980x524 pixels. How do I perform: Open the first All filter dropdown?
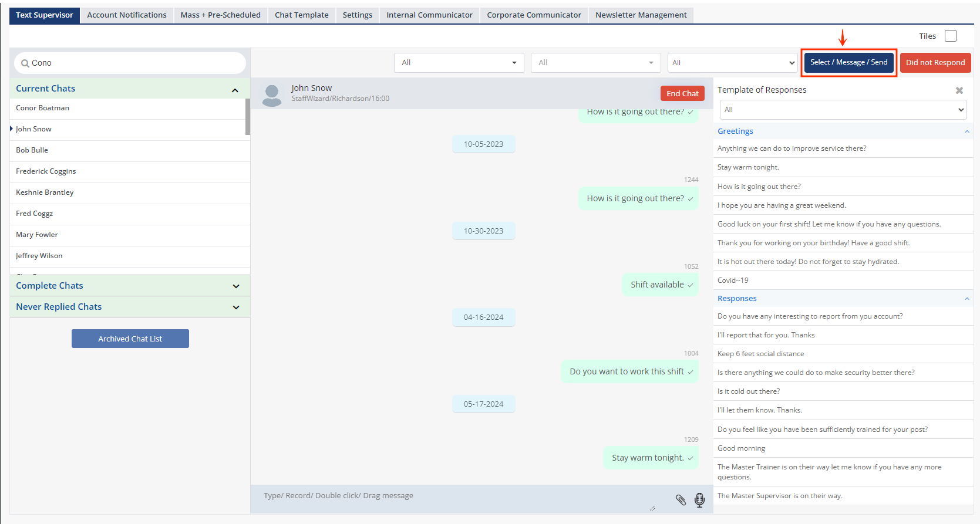(x=459, y=63)
